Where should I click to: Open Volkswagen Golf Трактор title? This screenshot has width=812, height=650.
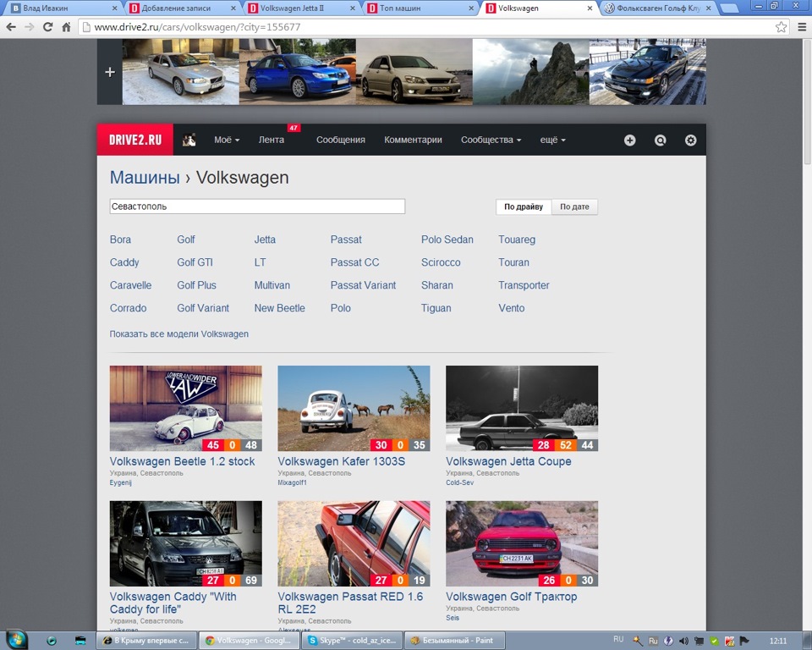[x=511, y=597]
